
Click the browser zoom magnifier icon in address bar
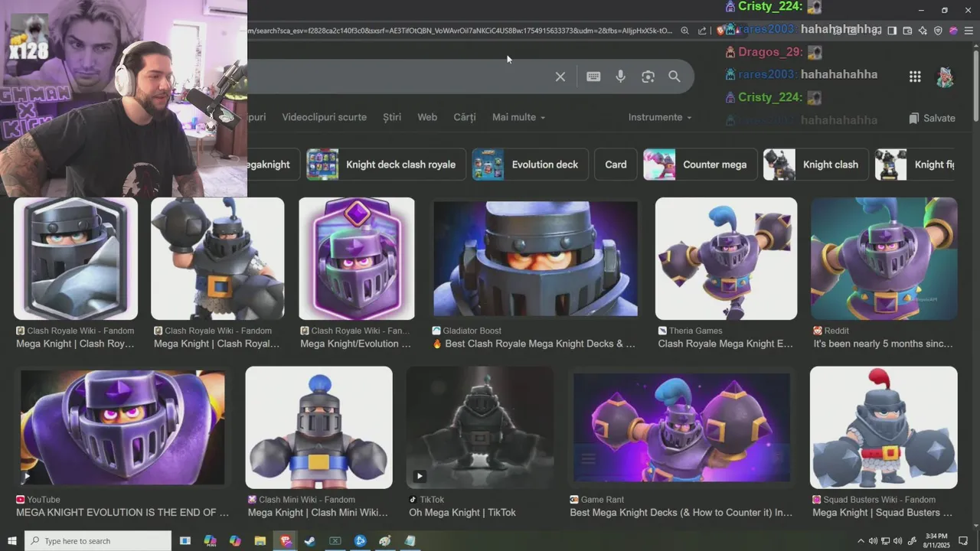(x=685, y=31)
